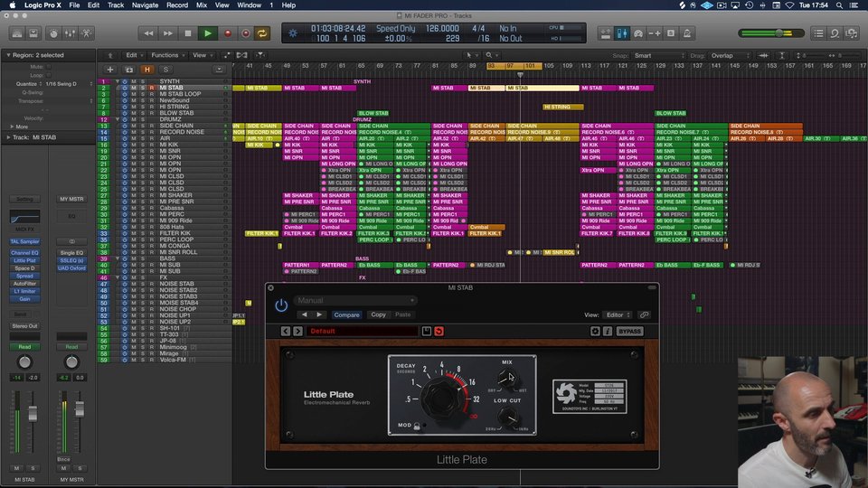Open the Mixer icon in control bar
This screenshot has height=488, width=868.
coord(70,33)
